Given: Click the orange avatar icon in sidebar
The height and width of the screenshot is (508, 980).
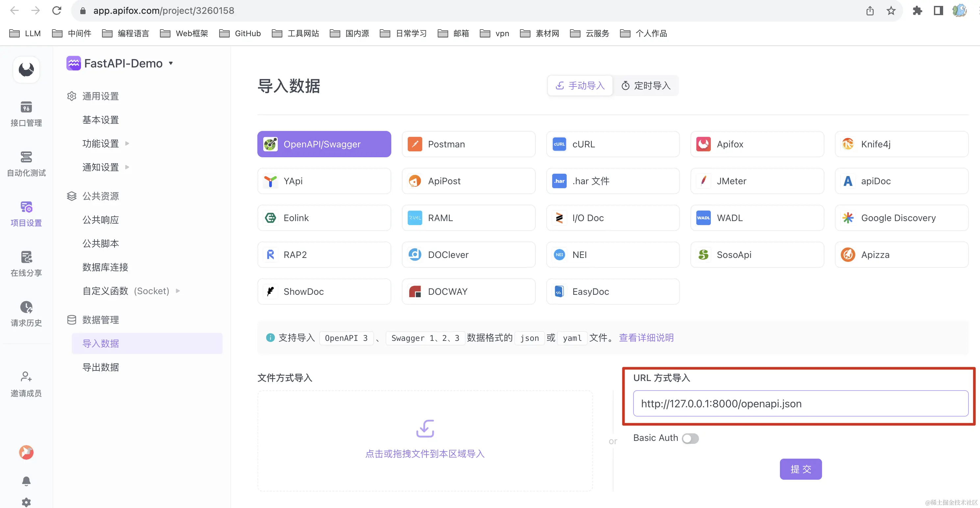Looking at the screenshot, I should pos(26,452).
